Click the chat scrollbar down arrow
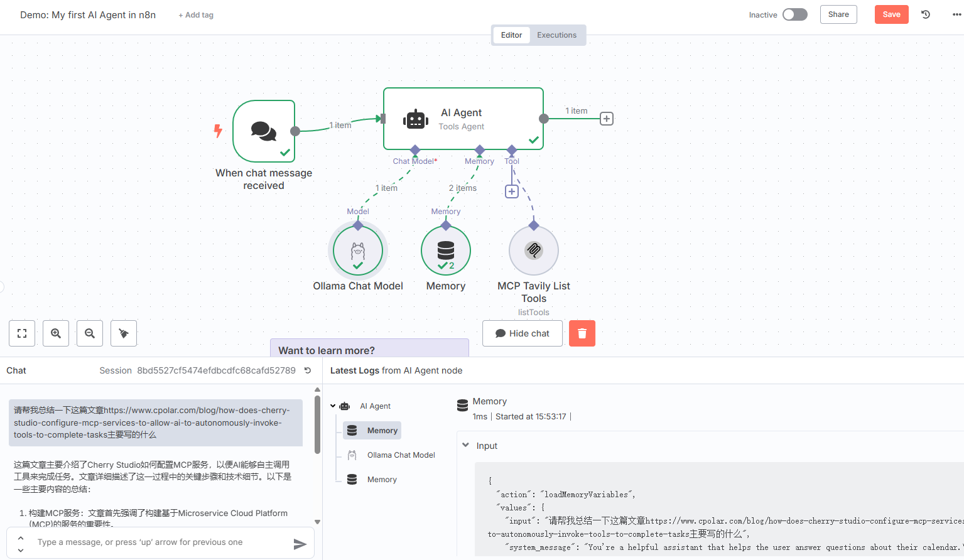The width and height of the screenshot is (964, 560). (x=317, y=522)
